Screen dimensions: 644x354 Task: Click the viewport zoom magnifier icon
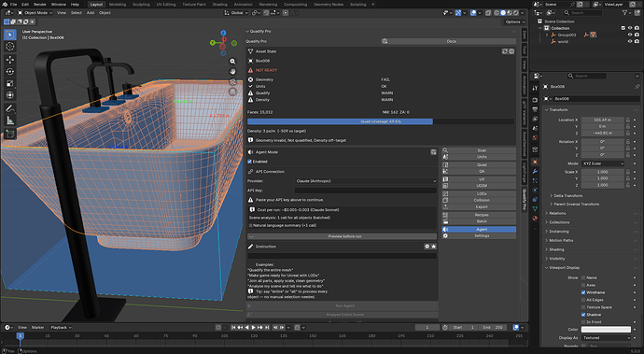[x=233, y=62]
